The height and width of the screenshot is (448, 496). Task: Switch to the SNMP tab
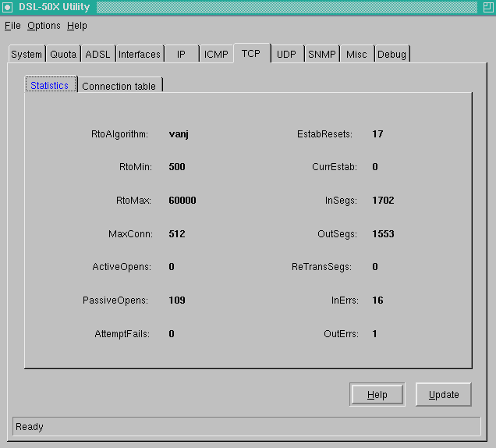(x=322, y=54)
